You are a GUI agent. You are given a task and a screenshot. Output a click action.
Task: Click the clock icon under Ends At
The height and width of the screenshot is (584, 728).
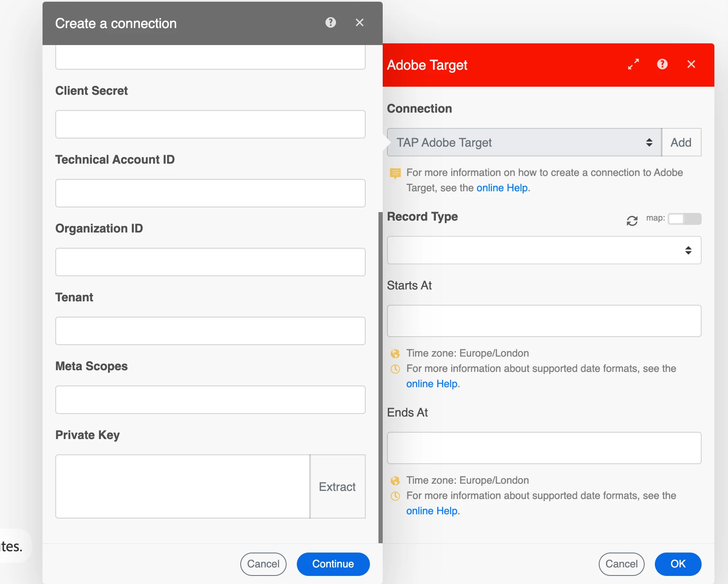pos(395,496)
